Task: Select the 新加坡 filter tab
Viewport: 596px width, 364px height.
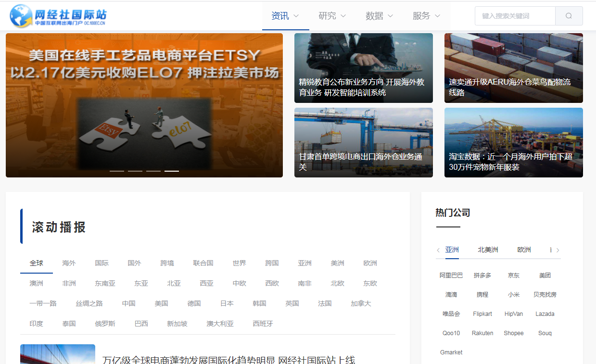Action: tap(178, 324)
